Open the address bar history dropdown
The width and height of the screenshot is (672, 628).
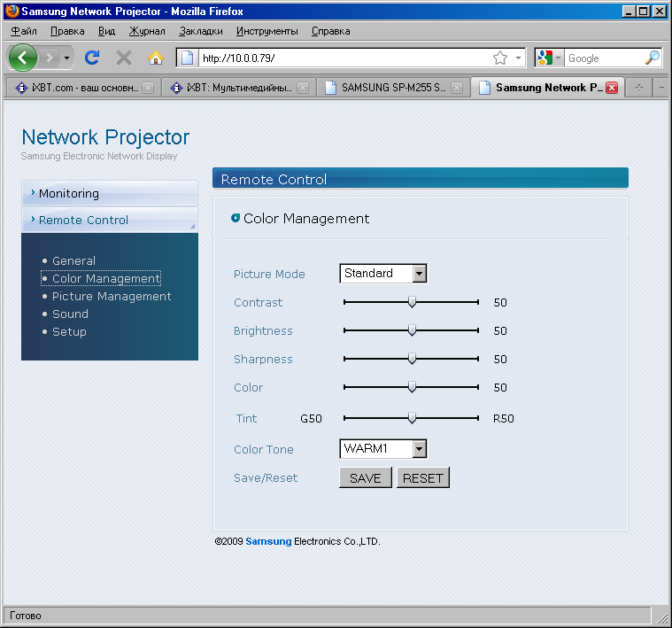(518, 58)
